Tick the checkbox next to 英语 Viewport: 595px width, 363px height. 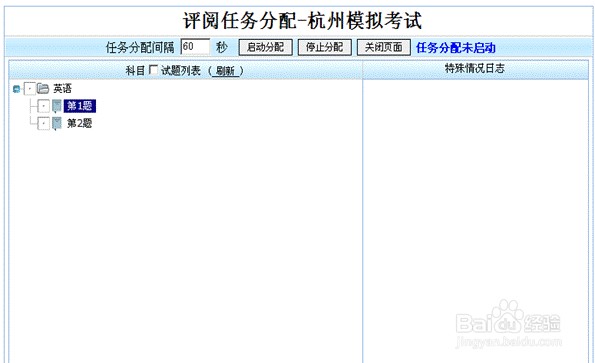[30, 89]
